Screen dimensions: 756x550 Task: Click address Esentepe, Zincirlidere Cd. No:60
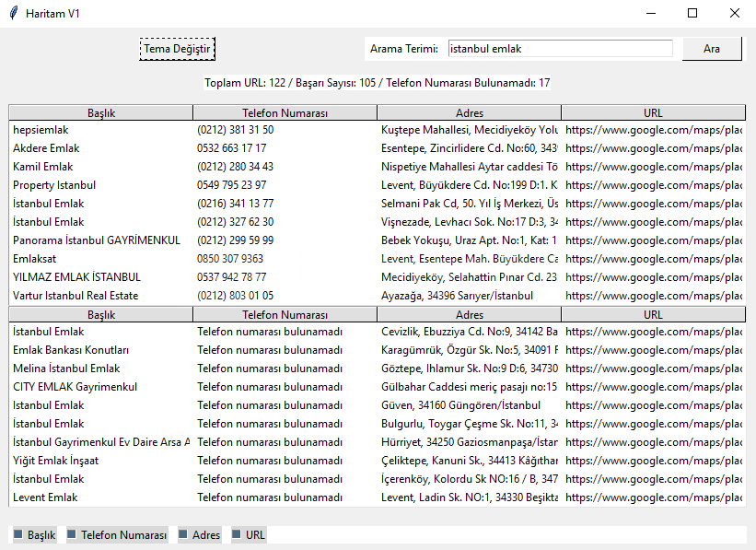(470, 148)
